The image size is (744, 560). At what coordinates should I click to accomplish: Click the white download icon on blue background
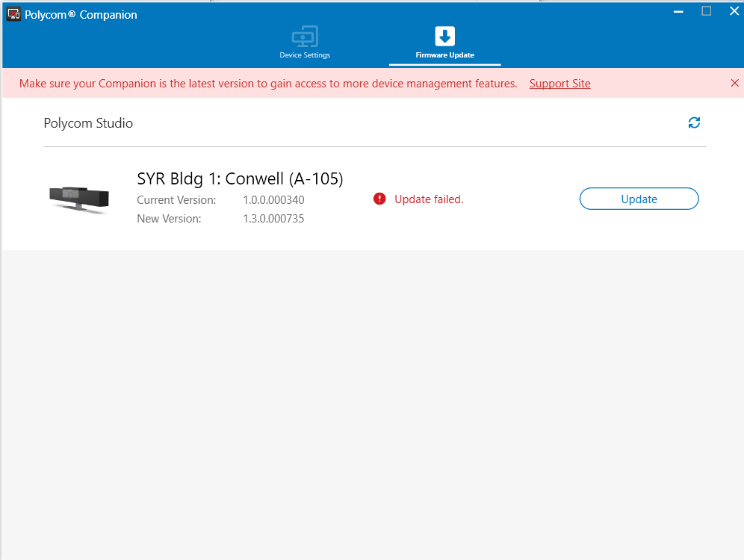[x=444, y=34]
